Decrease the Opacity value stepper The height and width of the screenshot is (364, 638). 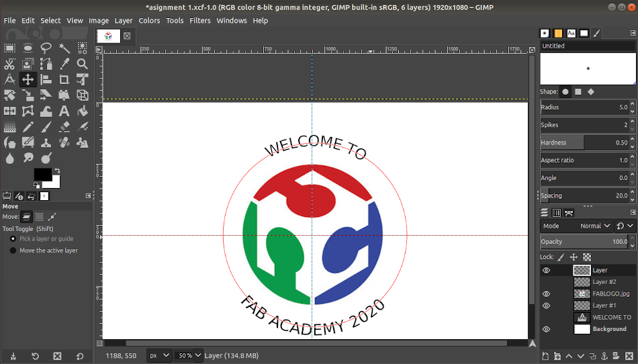point(633,245)
